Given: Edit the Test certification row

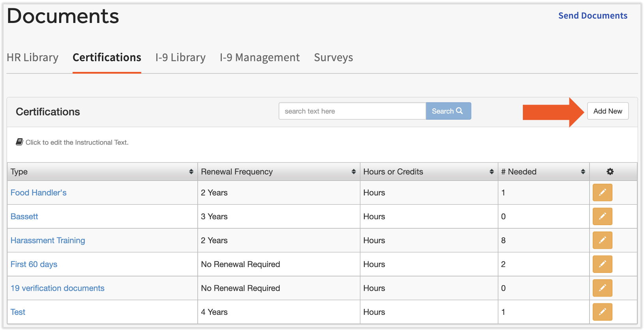Looking at the screenshot, I should coord(602,312).
